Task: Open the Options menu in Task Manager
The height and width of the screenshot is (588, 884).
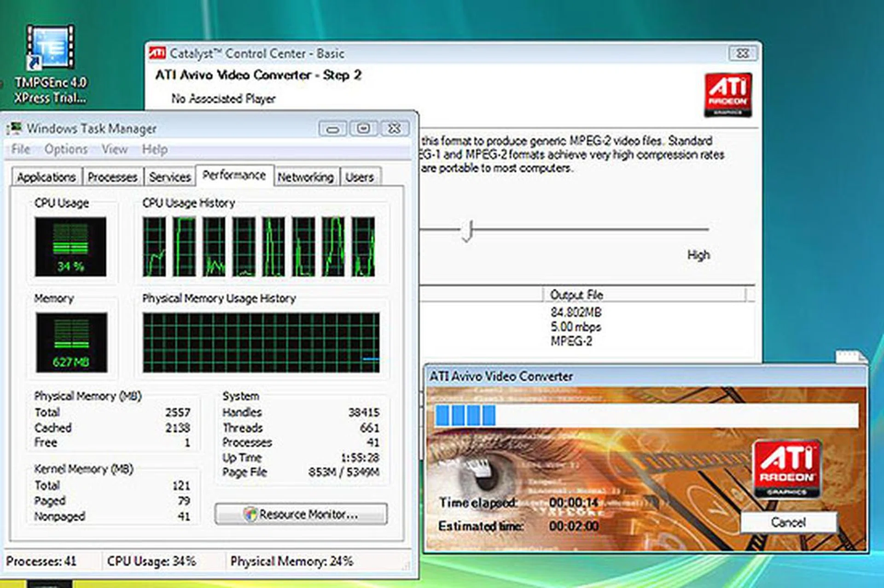Action: [66, 149]
